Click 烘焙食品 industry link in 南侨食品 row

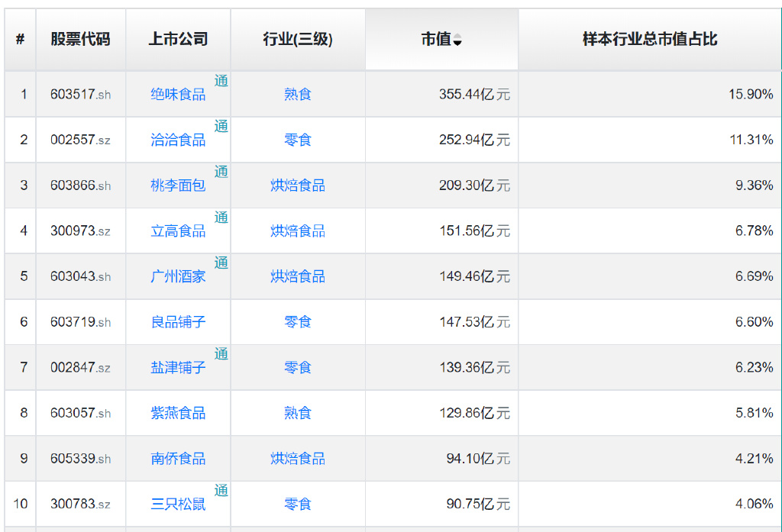(x=298, y=459)
